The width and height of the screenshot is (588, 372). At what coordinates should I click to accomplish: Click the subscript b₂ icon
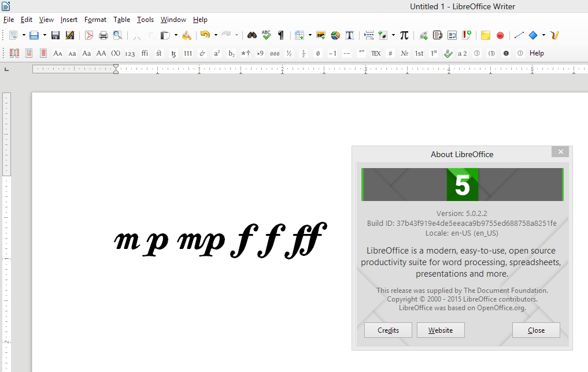(x=231, y=54)
